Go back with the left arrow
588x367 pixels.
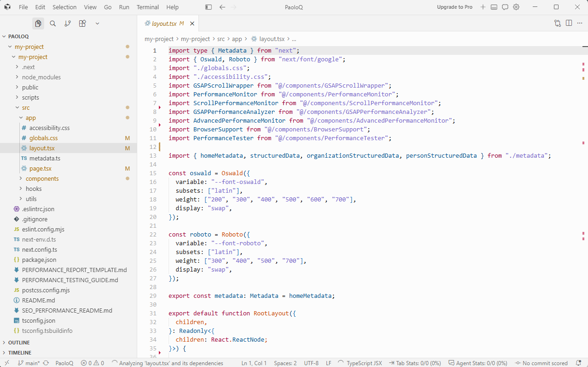click(x=222, y=7)
